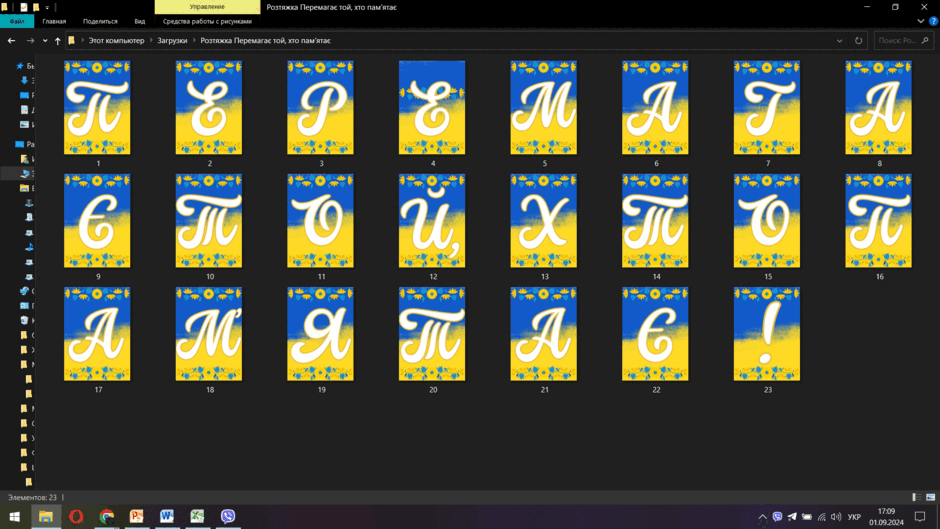Show hidden tray icons chevron
Viewport: 940px width, 529px height.
pos(763,517)
